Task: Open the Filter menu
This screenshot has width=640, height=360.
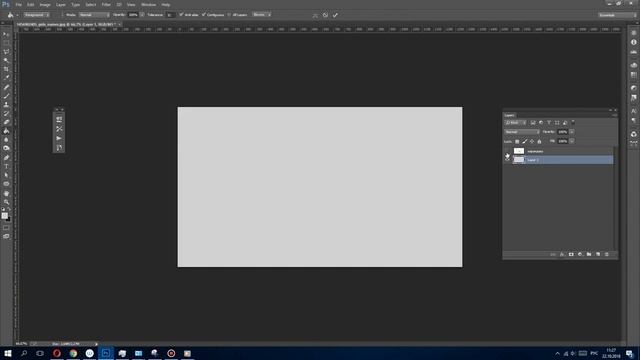Action: click(x=106, y=4)
